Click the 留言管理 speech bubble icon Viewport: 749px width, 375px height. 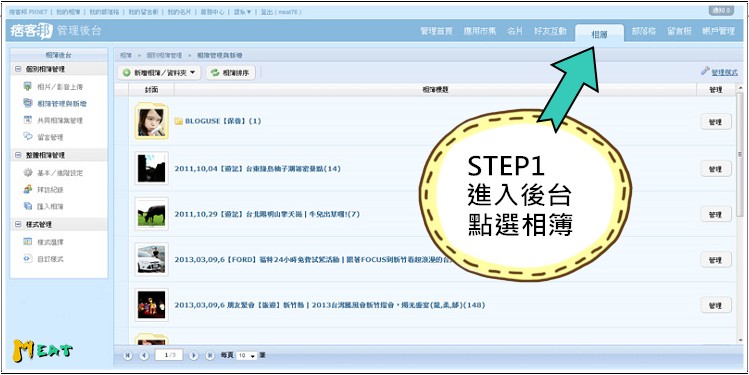pyautogui.click(x=28, y=137)
